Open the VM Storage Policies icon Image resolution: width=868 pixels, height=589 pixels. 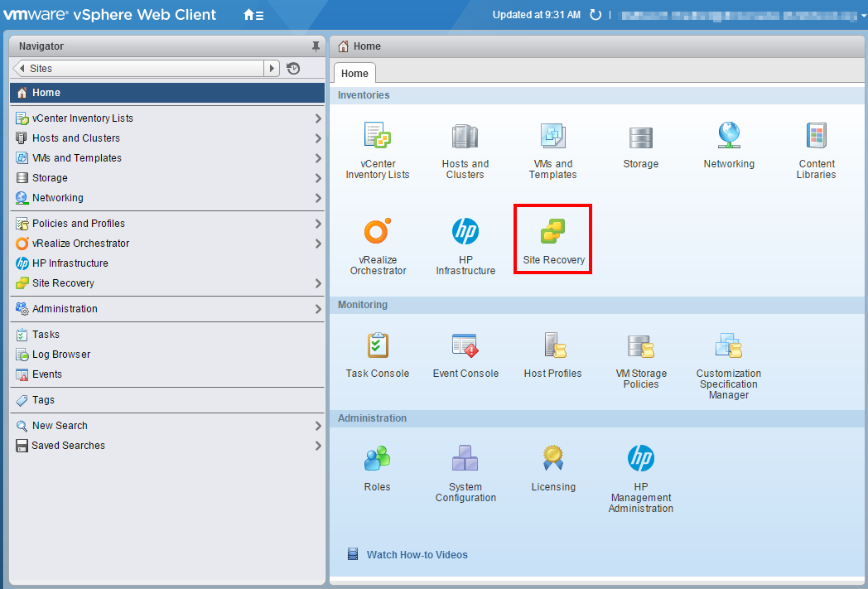point(641,346)
